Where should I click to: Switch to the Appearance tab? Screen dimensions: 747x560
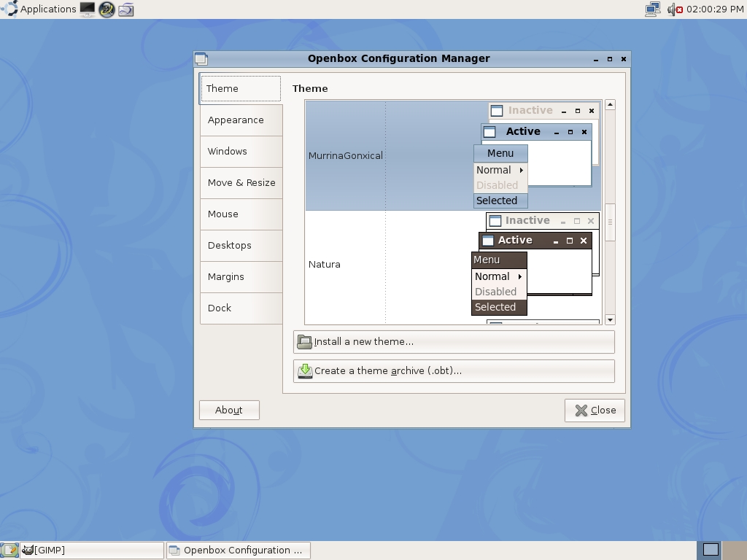pyautogui.click(x=241, y=120)
